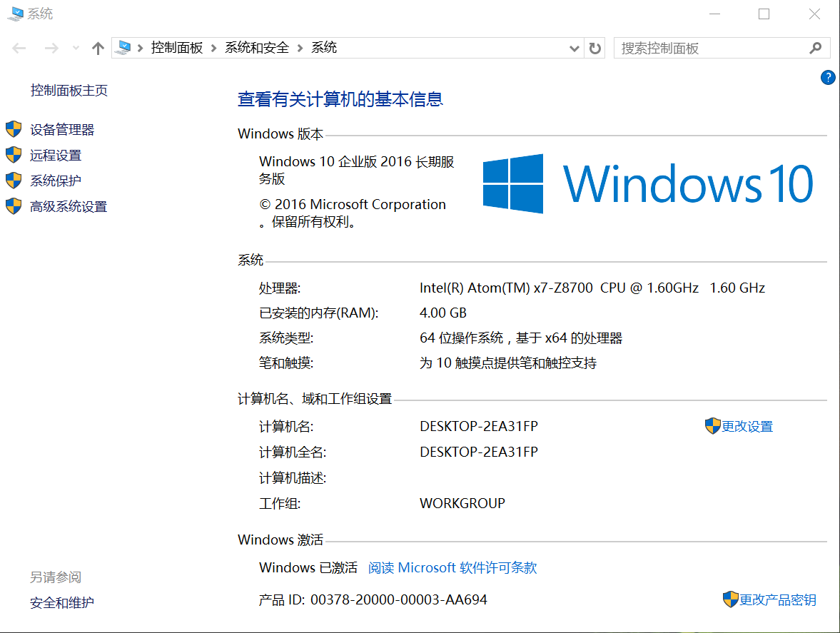Expand the chevron before 控制面板 in the address bar

[x=141, y=49]
